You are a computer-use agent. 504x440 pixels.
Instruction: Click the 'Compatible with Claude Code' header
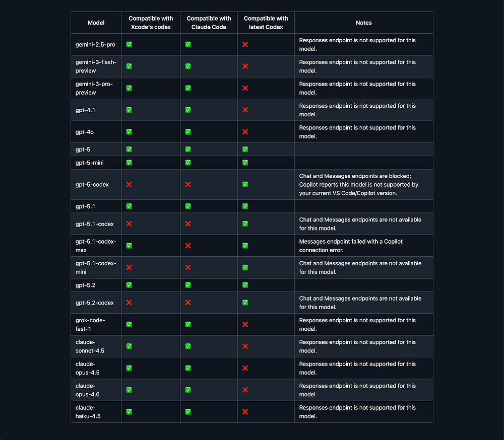(x=209, y=23)
